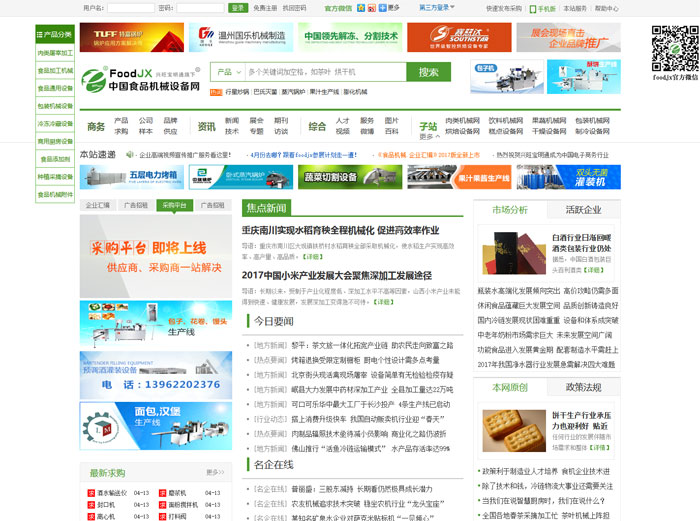This screenshot has width=700, height=521.
Task: Click the green 登录 login button
Action: 238,8
